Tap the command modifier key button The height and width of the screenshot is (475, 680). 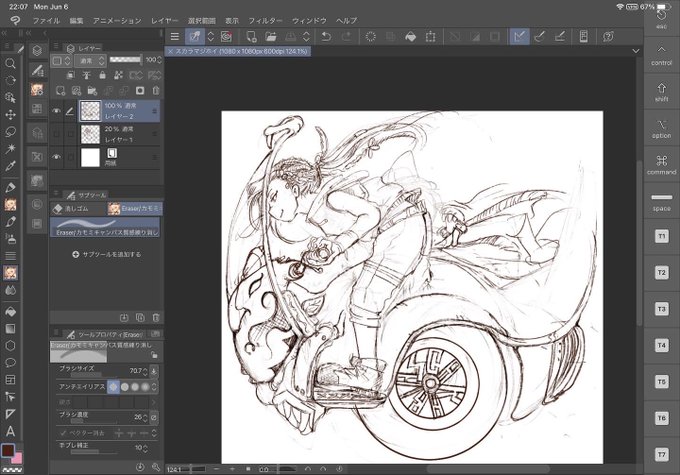tap(661, 165)
